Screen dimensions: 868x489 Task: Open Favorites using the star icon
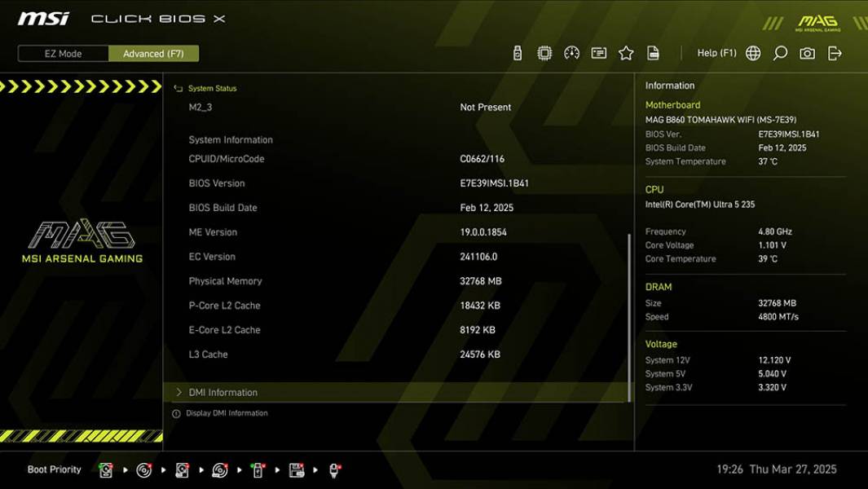point(626,53)
